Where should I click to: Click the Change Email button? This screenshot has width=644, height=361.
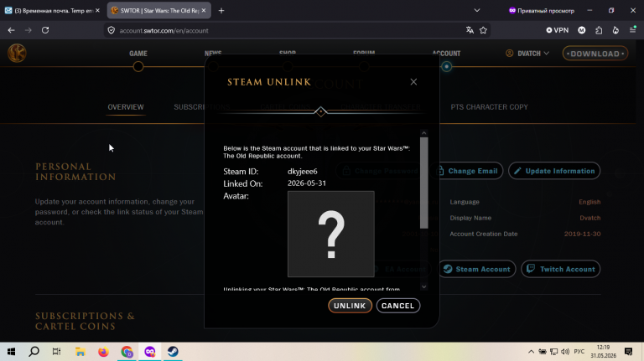click(x=469, y=171)
